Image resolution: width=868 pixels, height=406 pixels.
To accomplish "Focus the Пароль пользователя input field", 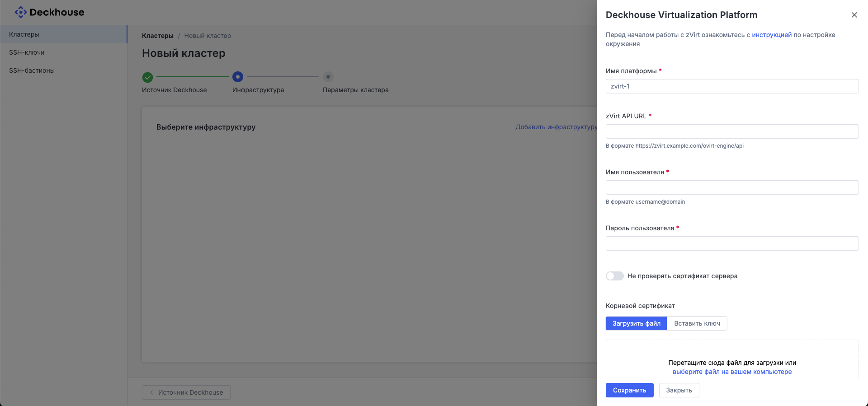I will click(x=732, y=243).
